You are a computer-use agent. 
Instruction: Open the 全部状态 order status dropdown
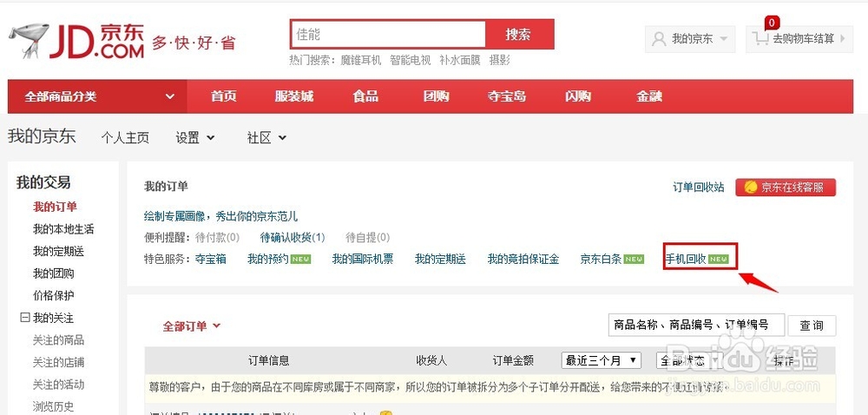pyautogui.click(x=689, y=361)
